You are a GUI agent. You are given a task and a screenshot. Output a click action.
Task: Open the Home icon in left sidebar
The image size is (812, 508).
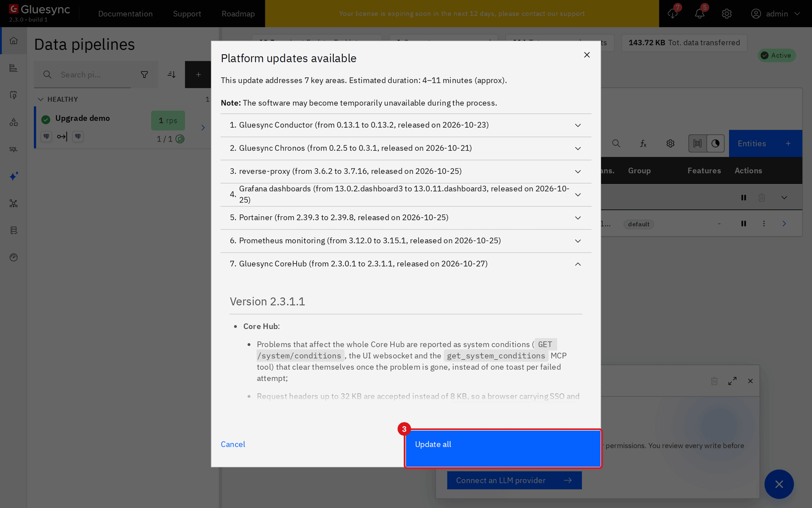click(14, 41)
